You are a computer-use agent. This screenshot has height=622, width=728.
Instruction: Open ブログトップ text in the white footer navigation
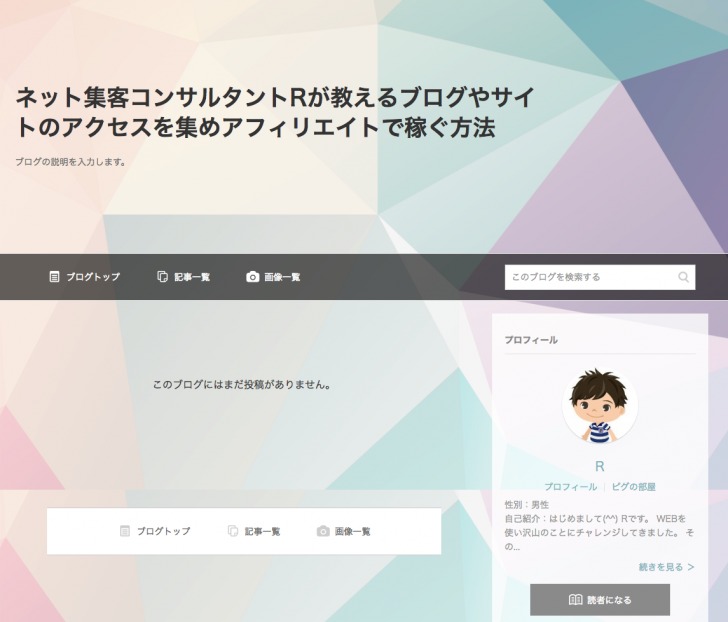point(163,531)
